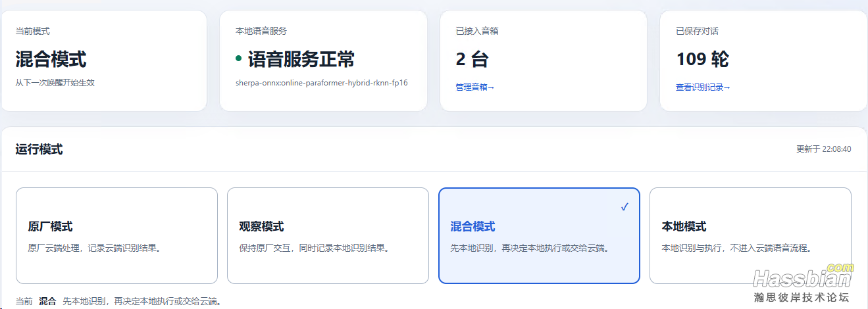Click the 更新于 22:08:40 timestamp

coord(823,149)
